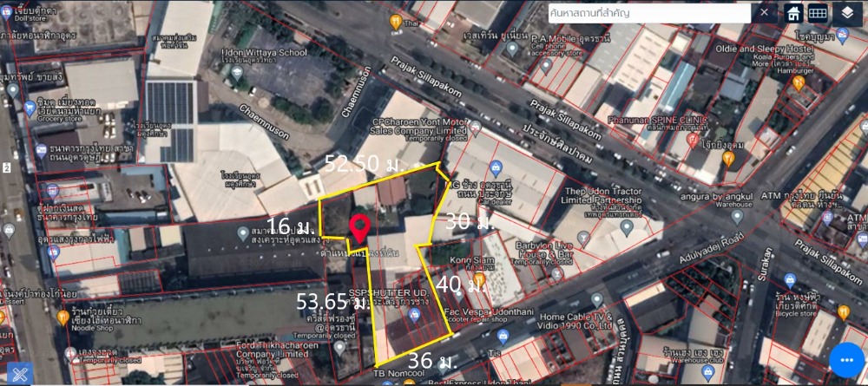Click the 53.65 m. boundary measurement label
The height and width of the screenshot is (386, 868).
tap(332, 303)
